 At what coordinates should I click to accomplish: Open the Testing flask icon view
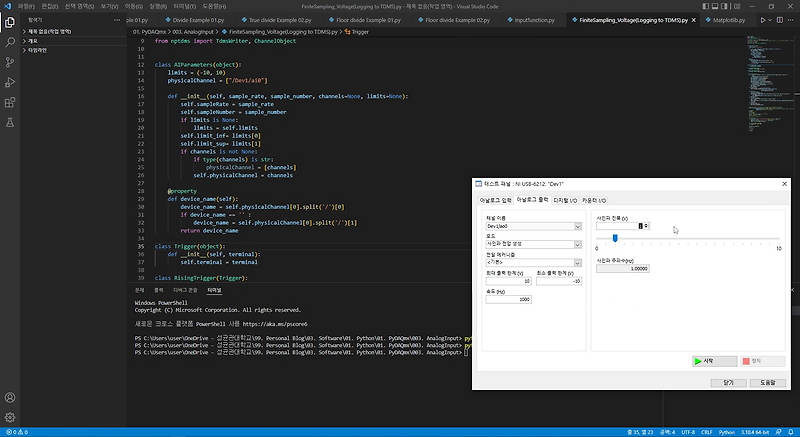pyautogui.click(x=10, y=121)
